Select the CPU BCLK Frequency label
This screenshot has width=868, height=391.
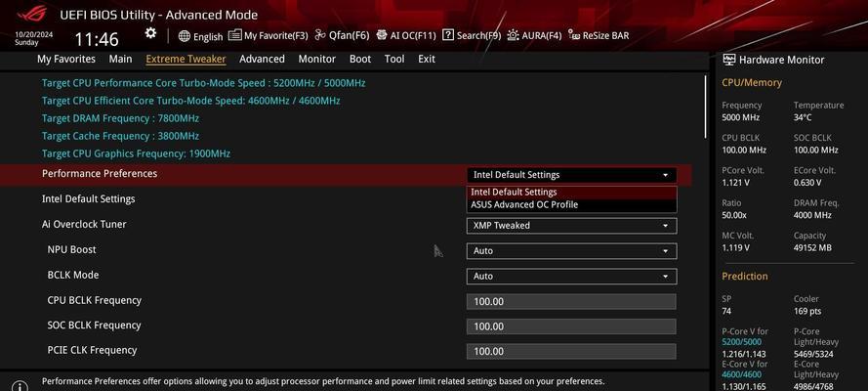pyautogui.click(x=95, y=300)
